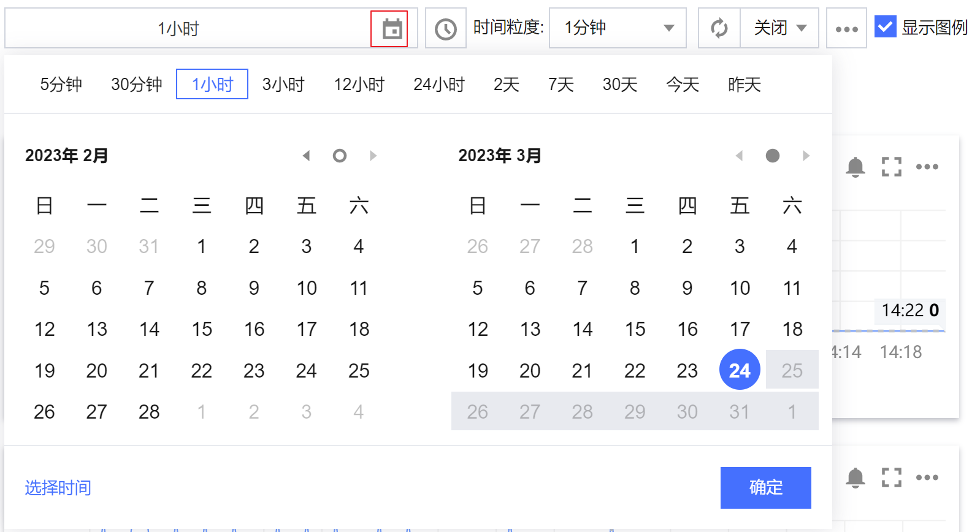980x532 pixels.
Task: Open the top toolbar more options ellipsis
Action: 846,28
